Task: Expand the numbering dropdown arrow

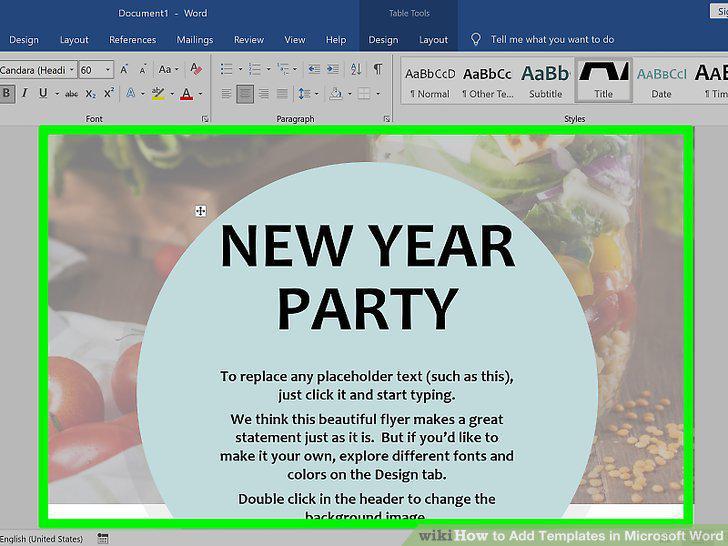Action: [268, 70]
